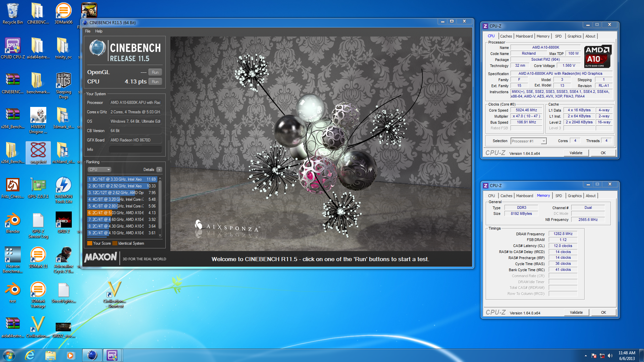Open Mainboard tab in lower CPU-Z
The width and height of the screenshot is (644, 362).
tap(524, 196)
